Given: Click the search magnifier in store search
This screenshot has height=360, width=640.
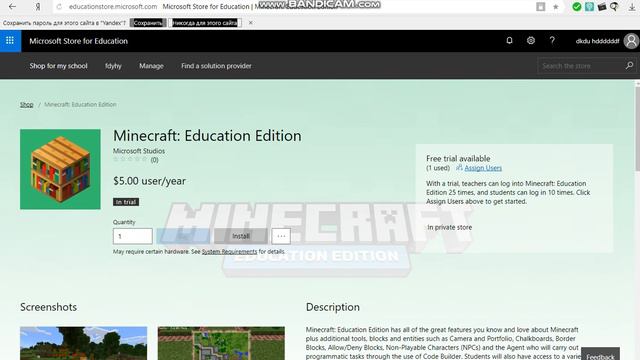Looking at the screenshot, I should [x=629, y=65].
